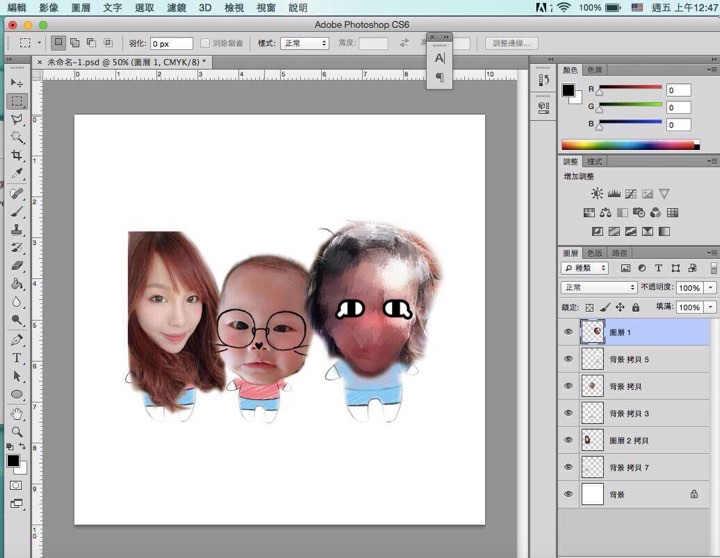Select the Lasso tool
The height and width of the screenshot is (558, 720).
[x=17, y=119]
